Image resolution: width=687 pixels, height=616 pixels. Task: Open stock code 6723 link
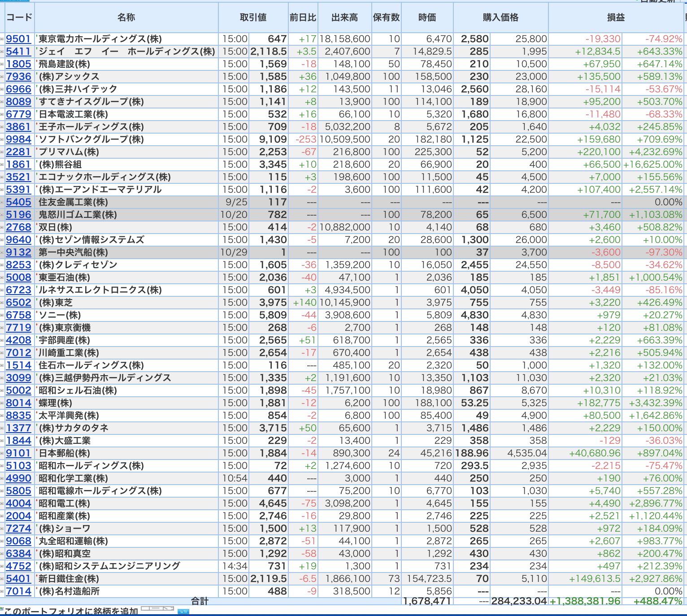click(x=18, y=290)
